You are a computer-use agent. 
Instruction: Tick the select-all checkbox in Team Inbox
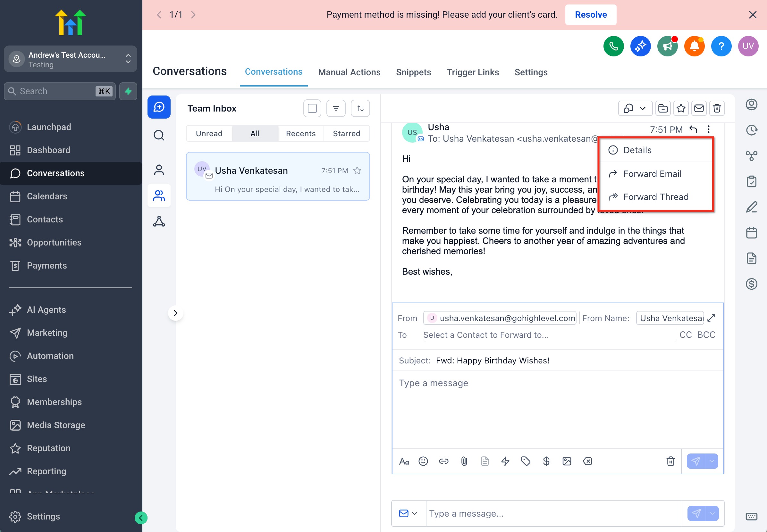pos(312,108)
